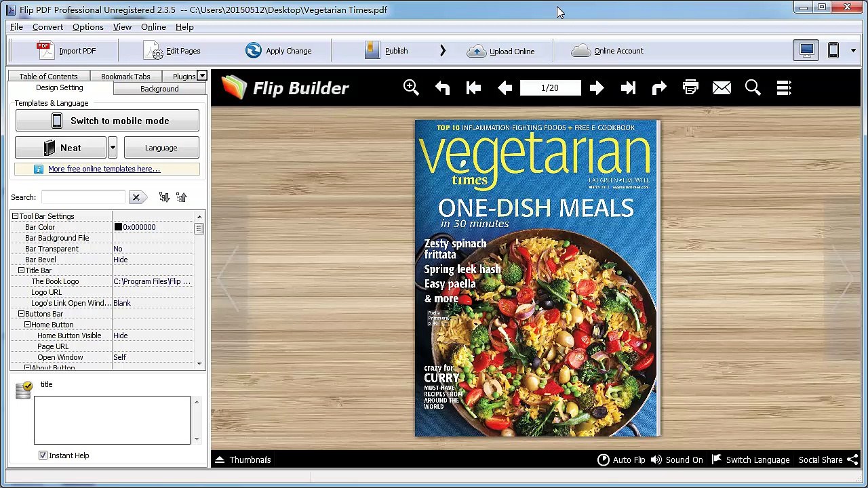Image resolution: width=868 pixels, height=488 pixels.
Task: Collapse the About Button group
Action: pyautogui.click(x=27, y=367)
